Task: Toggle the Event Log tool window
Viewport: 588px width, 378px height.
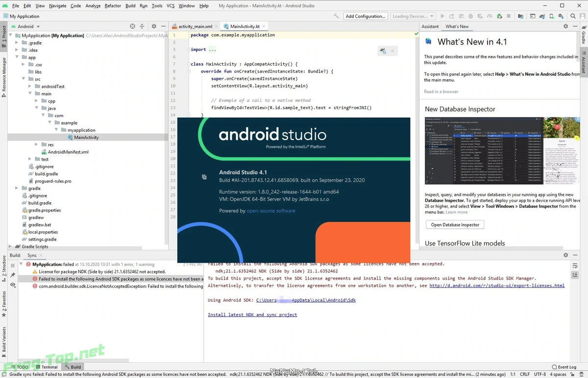Action: [x=563, y=367]
